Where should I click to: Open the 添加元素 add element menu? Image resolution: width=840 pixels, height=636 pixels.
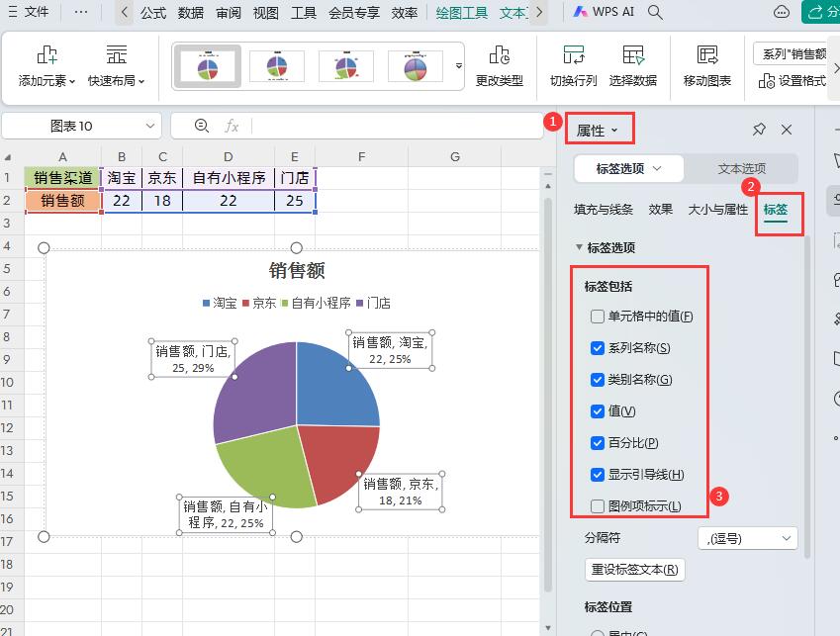pyautogui.click(x=47, y=66)
